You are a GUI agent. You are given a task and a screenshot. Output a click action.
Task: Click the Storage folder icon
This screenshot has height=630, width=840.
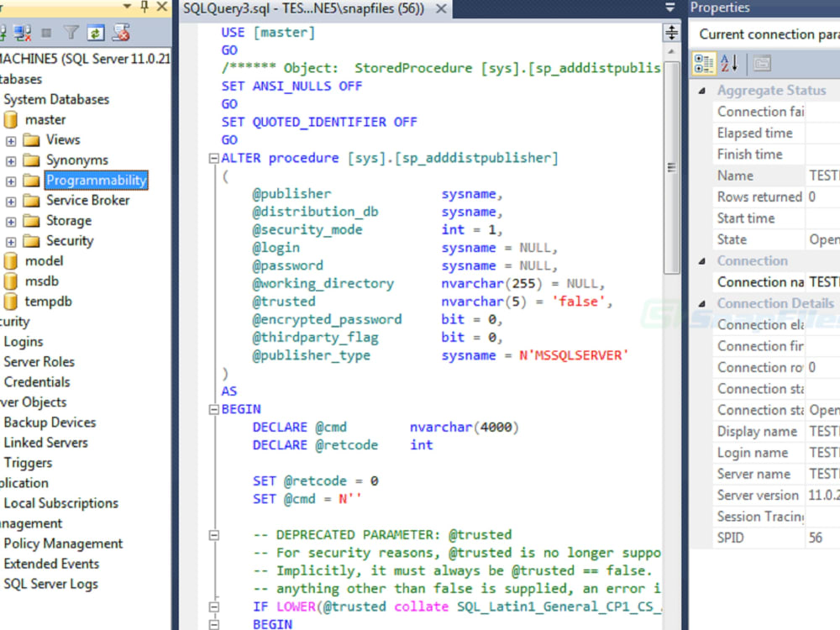point(32,221)
